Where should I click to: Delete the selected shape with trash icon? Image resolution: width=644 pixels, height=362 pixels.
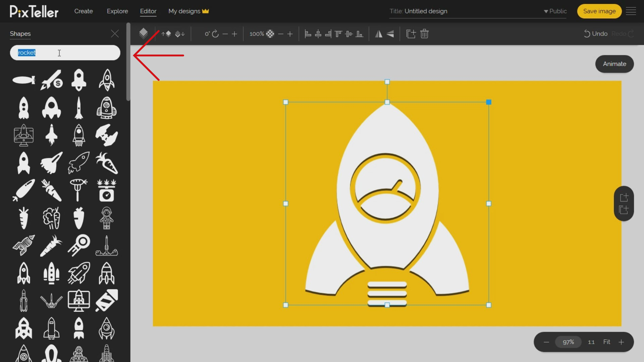(424, 34)
